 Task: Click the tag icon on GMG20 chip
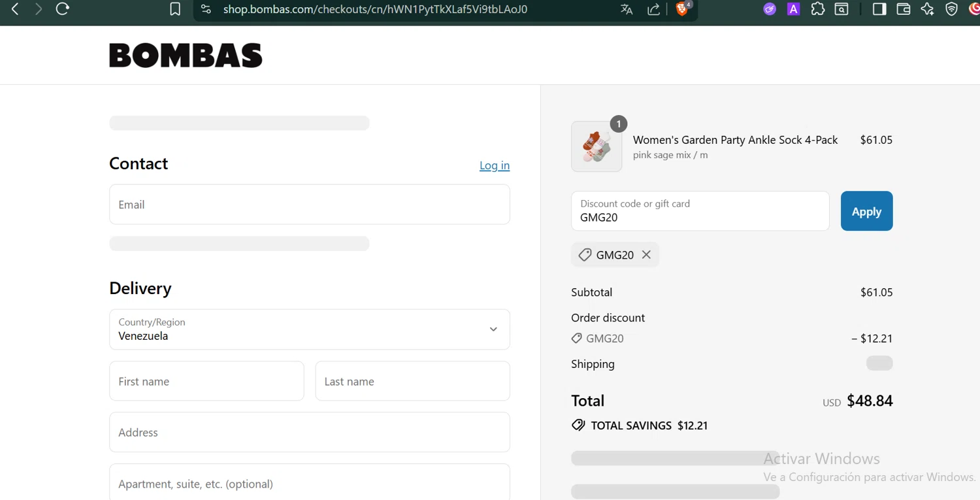pyautogui.click(x=585, y=255)
